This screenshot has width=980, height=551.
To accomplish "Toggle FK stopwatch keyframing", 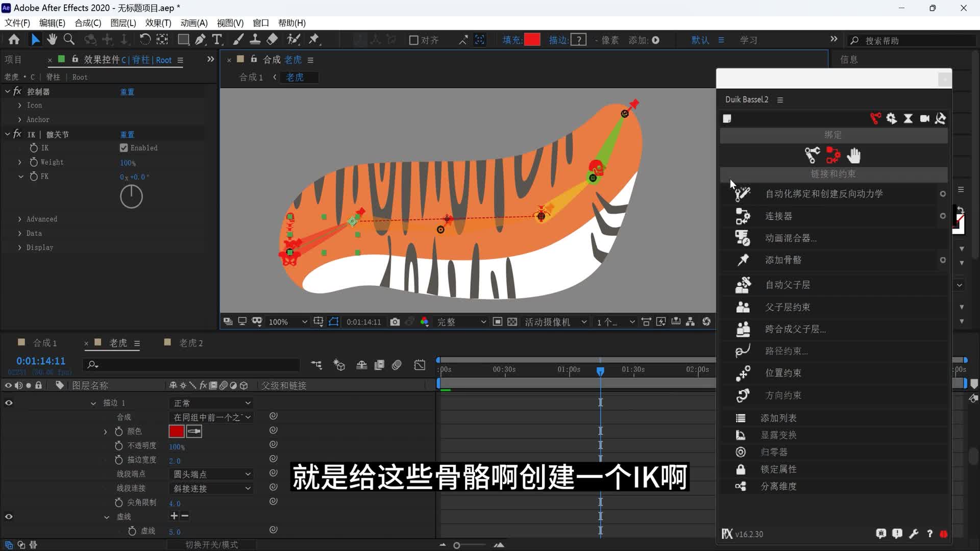I will point(34,177).
